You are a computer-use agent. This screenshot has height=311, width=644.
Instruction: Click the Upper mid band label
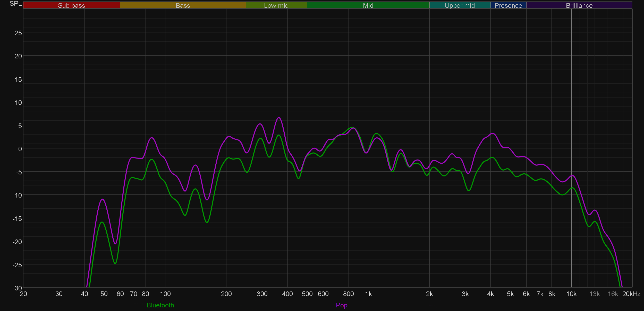click(x=460, y=5)
